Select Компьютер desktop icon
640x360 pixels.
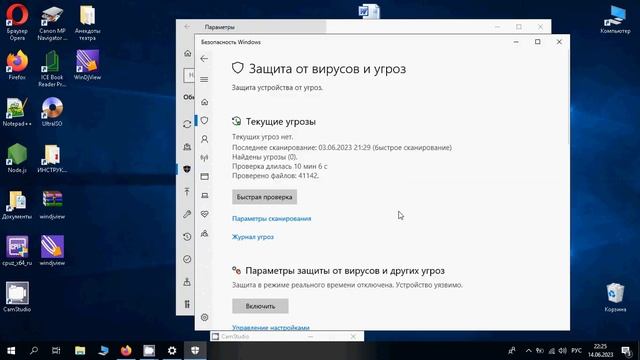[615, 20]
